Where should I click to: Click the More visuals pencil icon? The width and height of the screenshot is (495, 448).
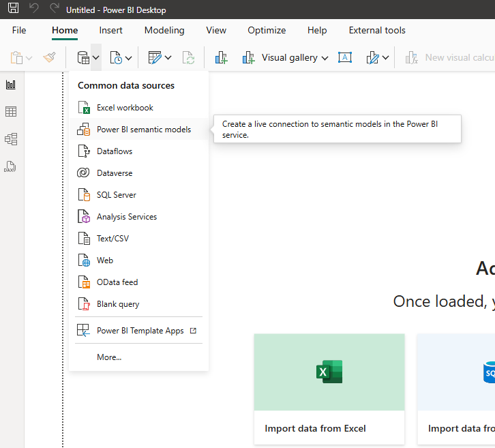coord(372,58)
